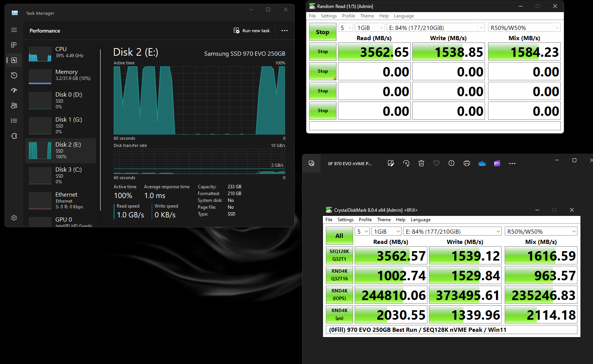Open R50%/W50% mix dropdown in Random Read window
Image resolution: width=593 pixels, height=364 pixels.
(x=524, y=28)
